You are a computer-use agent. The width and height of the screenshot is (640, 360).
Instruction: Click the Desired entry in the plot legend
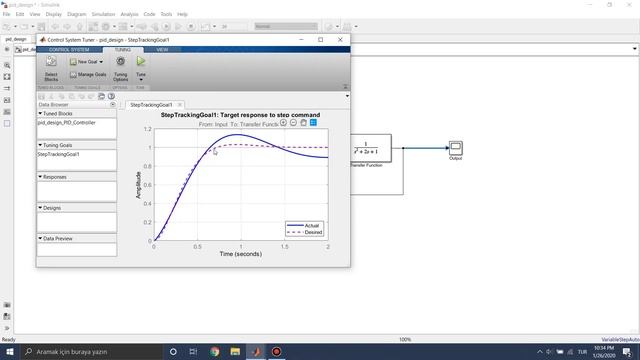(304, 232)
